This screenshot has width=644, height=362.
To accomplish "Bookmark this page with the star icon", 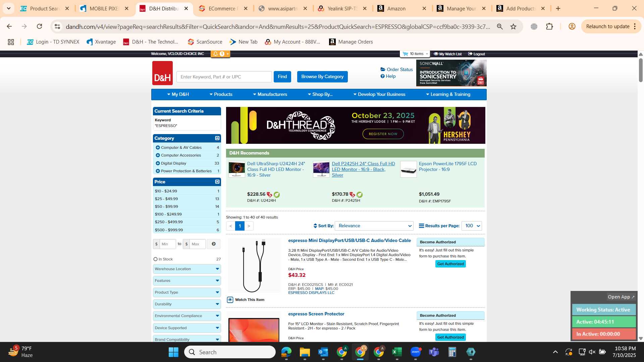I will pos(513,26).
